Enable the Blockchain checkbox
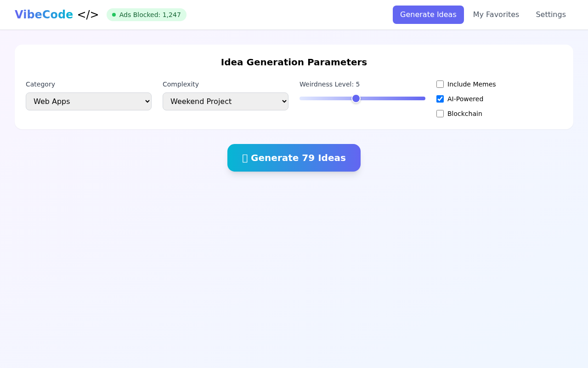588x368 pixels. pos(440,114)
